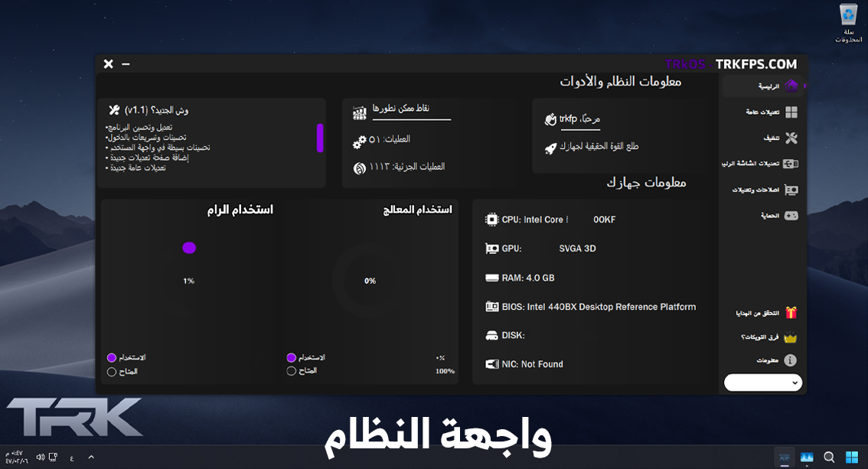Click the taskbar search magnifier icon
Image resolution: width=868 pixels, height=469 pixels.
click(829, 457)
